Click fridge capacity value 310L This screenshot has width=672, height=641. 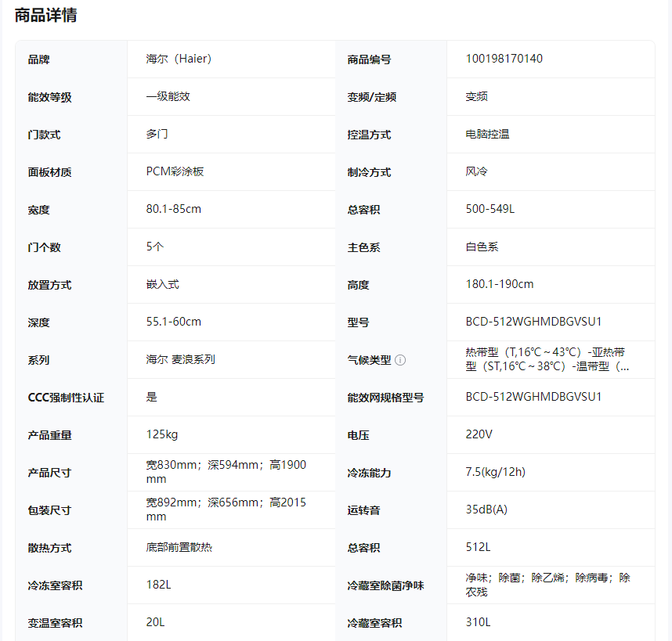[478, 622]
